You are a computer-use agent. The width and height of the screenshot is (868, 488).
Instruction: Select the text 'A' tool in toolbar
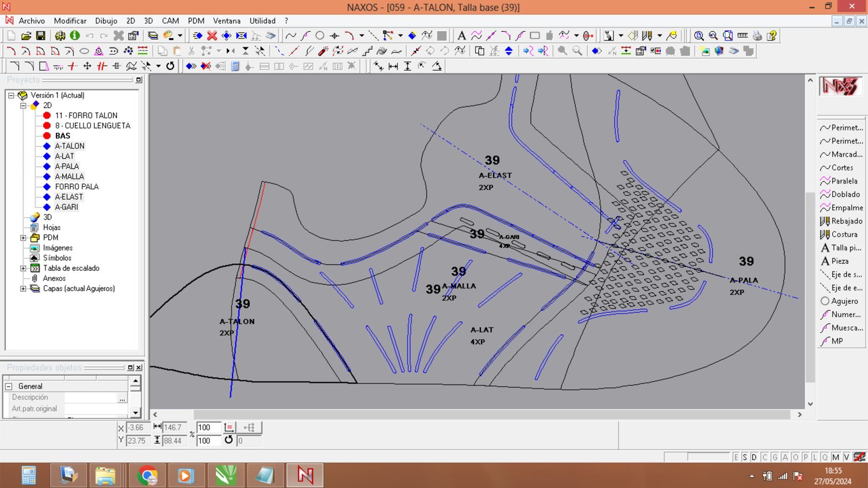pos(461,36)
